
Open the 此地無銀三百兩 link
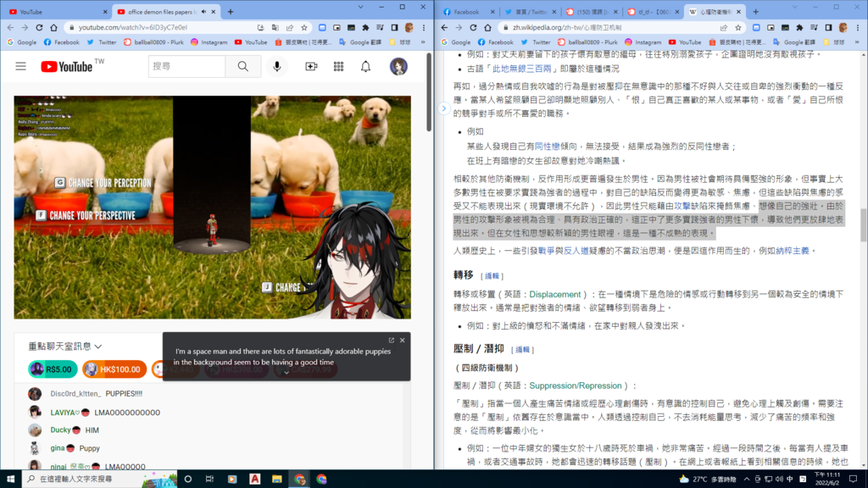point(522,69)
